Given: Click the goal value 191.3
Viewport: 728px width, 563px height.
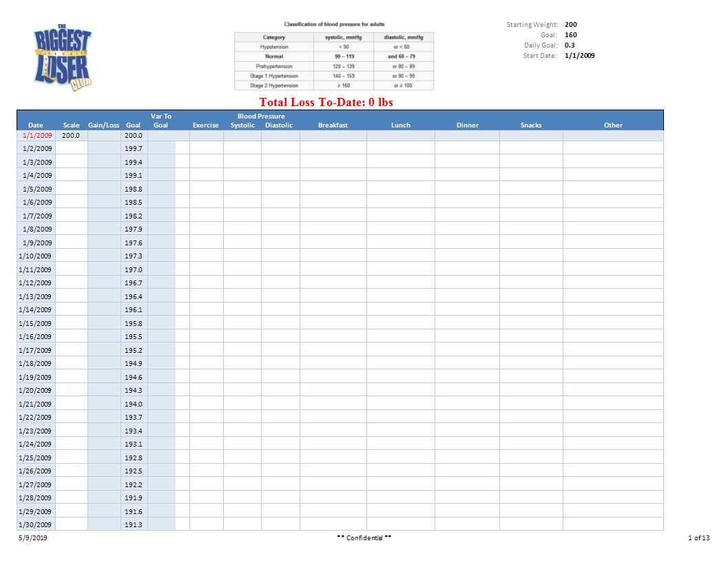Looking at the screenshot, I should pos(134,524).
